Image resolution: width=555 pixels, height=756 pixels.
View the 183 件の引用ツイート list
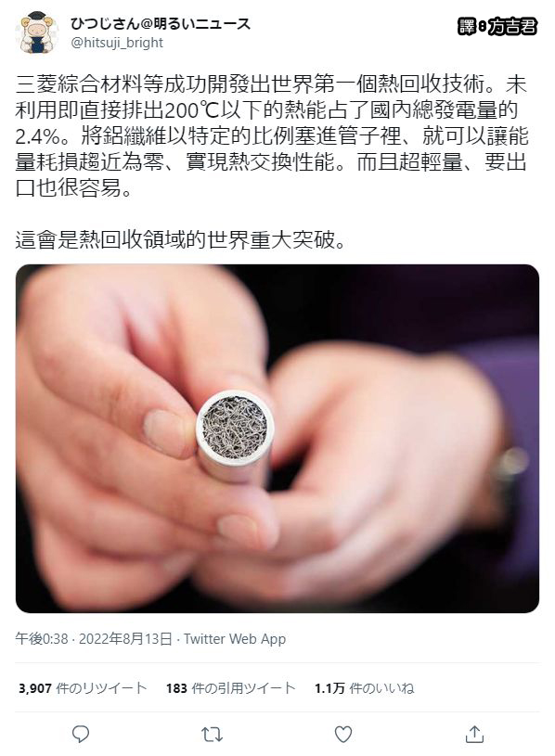pos(230,688)
